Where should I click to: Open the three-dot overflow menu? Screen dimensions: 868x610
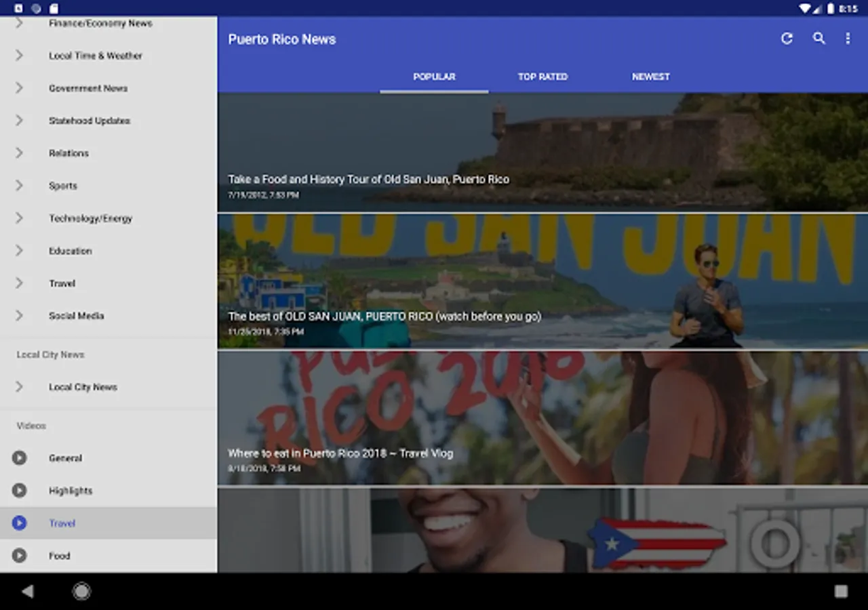pos(848,39)
